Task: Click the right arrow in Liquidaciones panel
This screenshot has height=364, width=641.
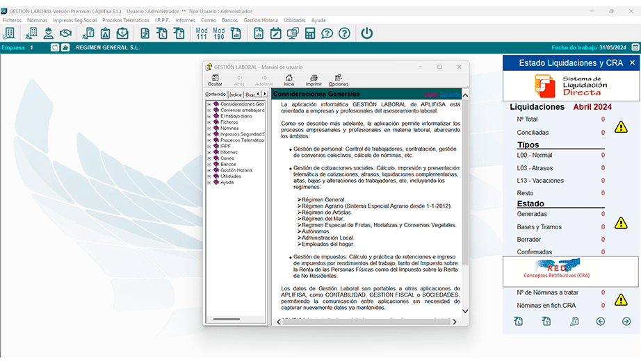Action: click(626, 322)
